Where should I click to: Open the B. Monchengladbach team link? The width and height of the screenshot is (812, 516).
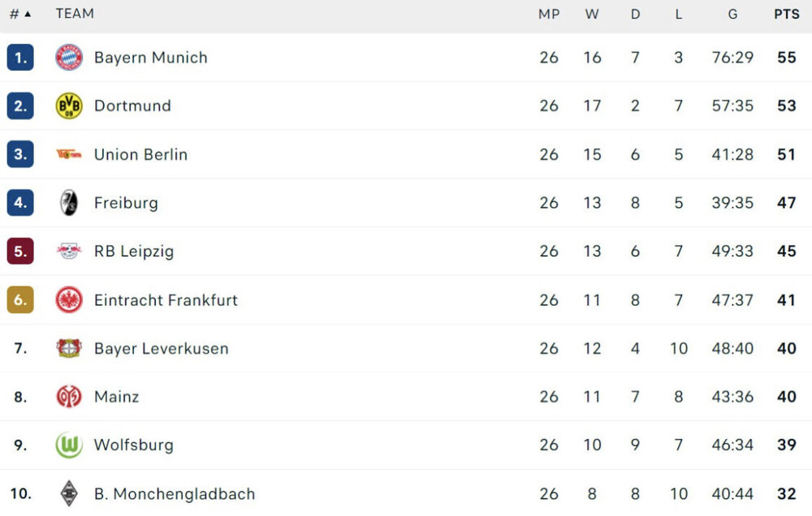(x=175, y=493)
